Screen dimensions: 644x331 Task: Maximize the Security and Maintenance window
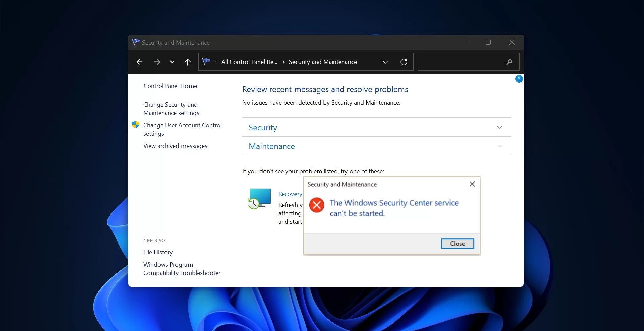[488, 42]
